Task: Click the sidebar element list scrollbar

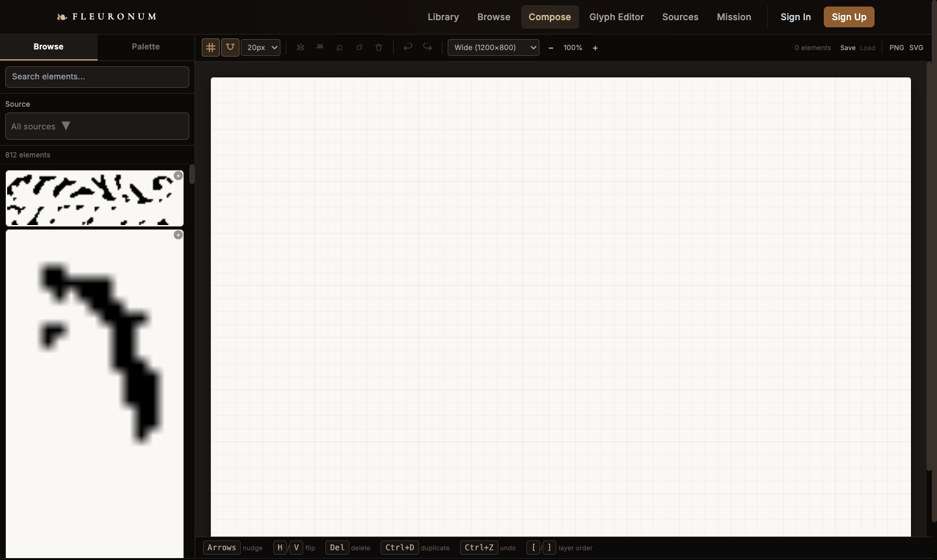Action: pyautogui.click(x=192, y=174)
